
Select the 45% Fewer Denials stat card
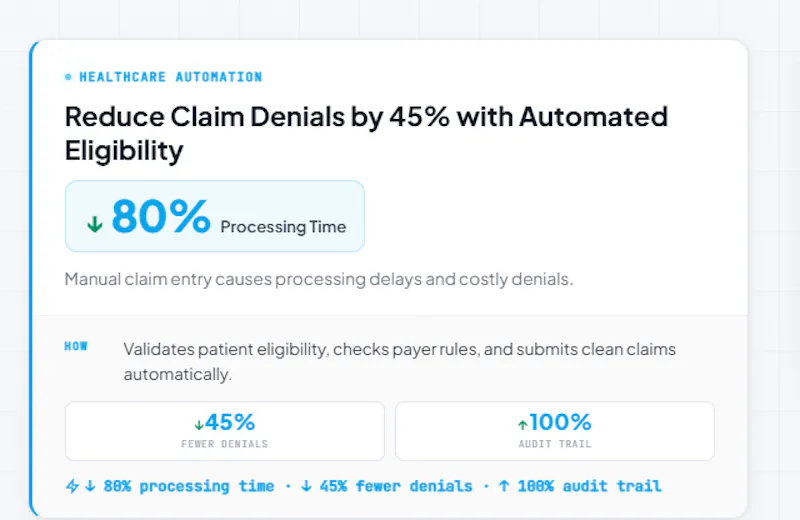[x=225, y=431]
